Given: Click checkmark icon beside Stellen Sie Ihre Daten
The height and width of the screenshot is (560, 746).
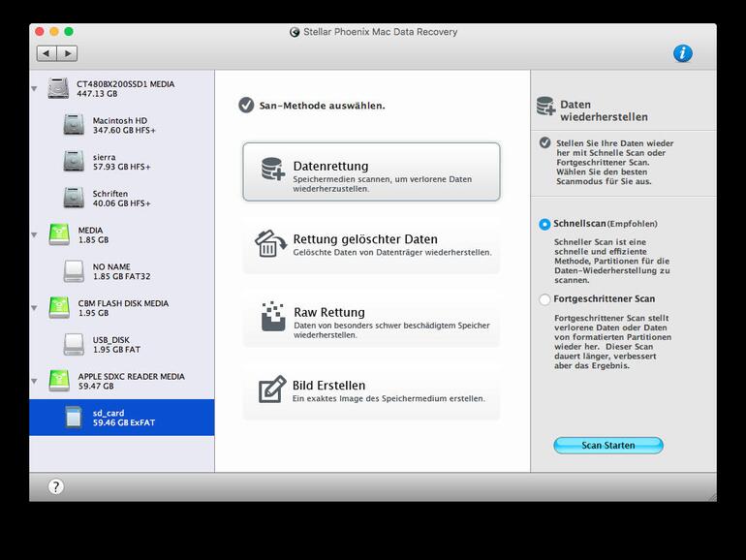Looking at the screenshot, I should [544, 142].
